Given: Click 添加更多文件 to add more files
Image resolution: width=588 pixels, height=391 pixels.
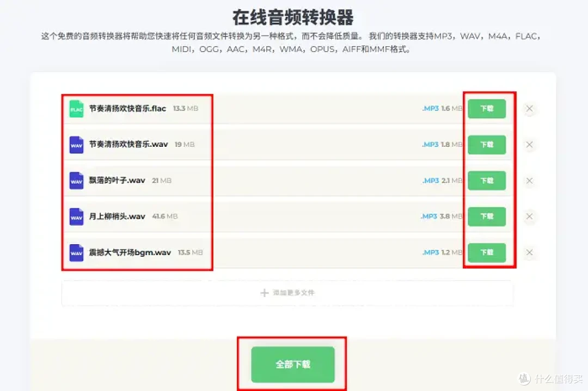Looking at the screenshot, I should coord(287,293).
